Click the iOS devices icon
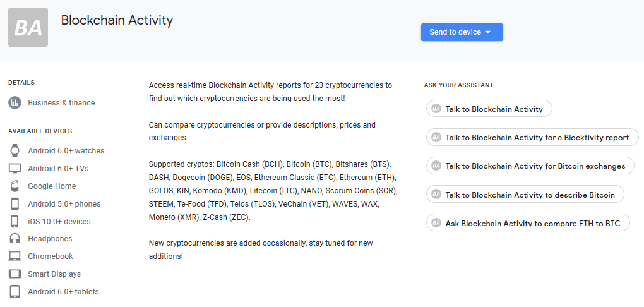Viewport: 644px width, 307px height. click(x=15, y=222)
